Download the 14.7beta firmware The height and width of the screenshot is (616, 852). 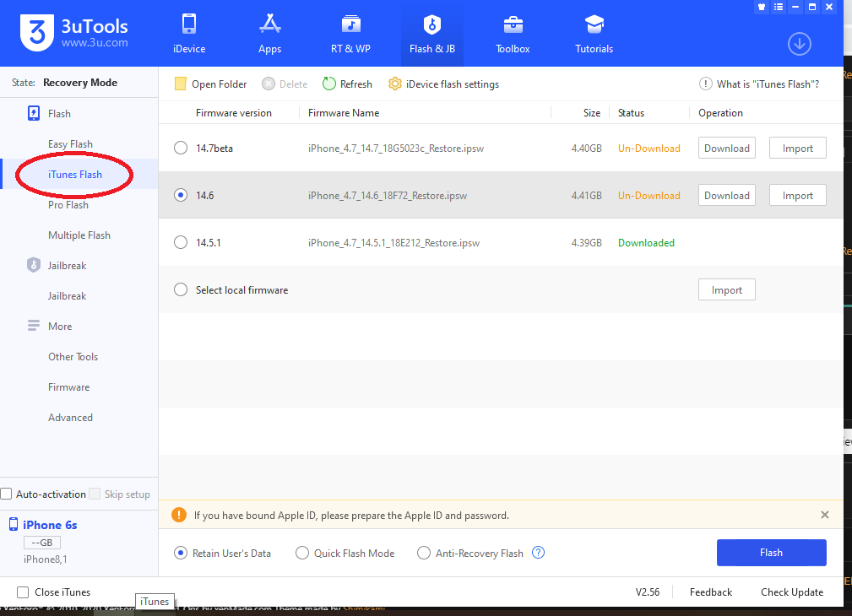[x=726, y=148]
